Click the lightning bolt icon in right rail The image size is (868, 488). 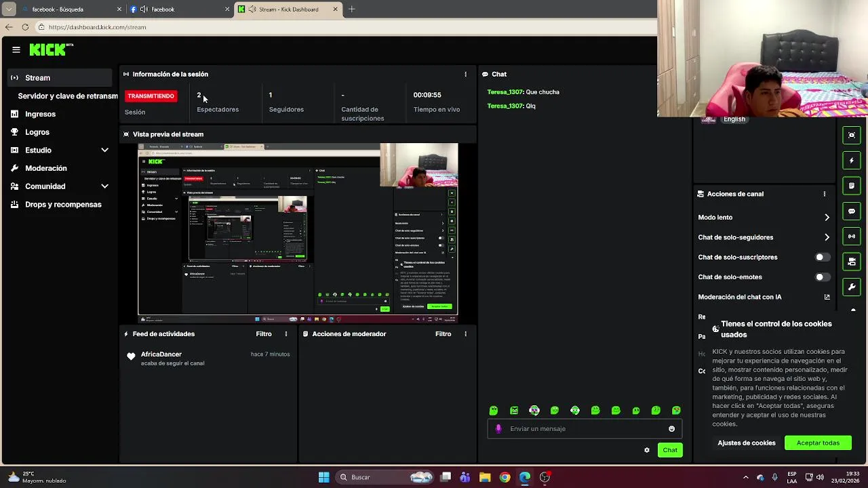click(852, 161)
